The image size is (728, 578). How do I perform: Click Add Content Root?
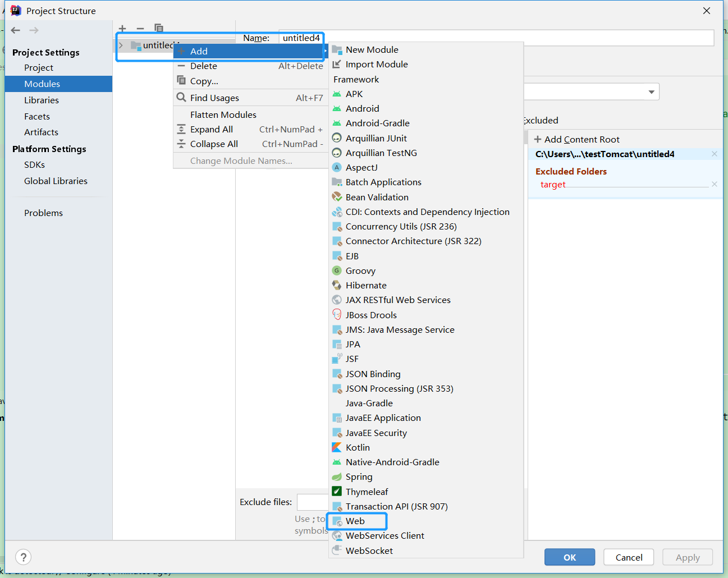[x=576, y=139]
